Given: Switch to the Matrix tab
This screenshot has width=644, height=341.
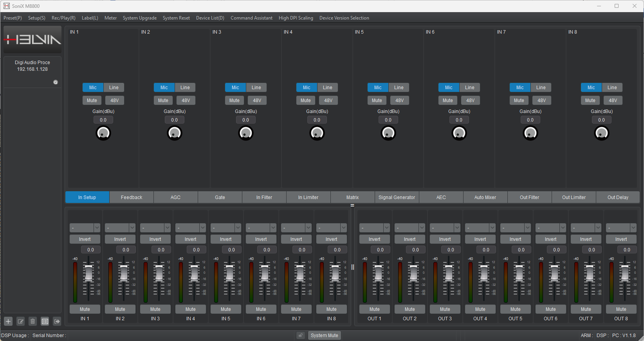Looking at the screenshot, I should pos(352,197).
